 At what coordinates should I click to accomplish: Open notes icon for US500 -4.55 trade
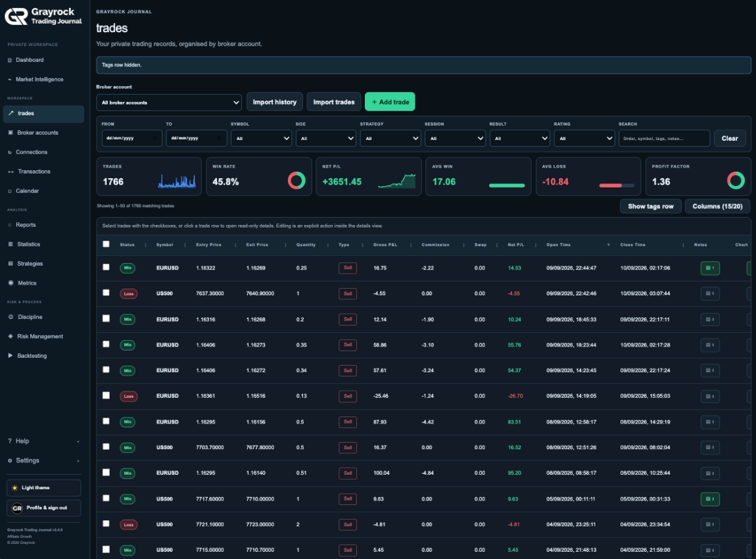[710, 293]
